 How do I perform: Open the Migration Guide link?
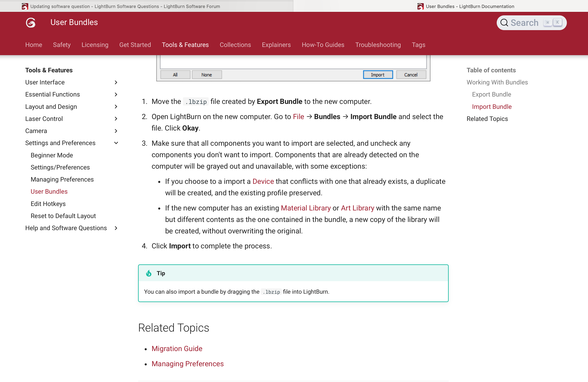tap(177, 348)
